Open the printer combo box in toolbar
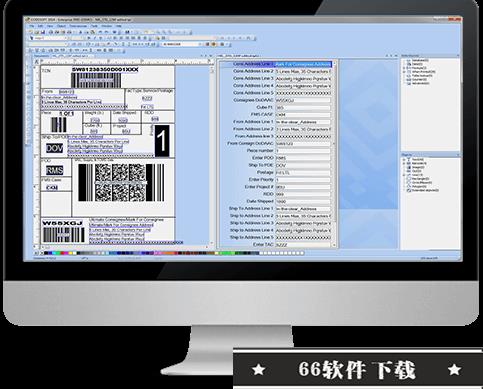 tap(181, 44)
